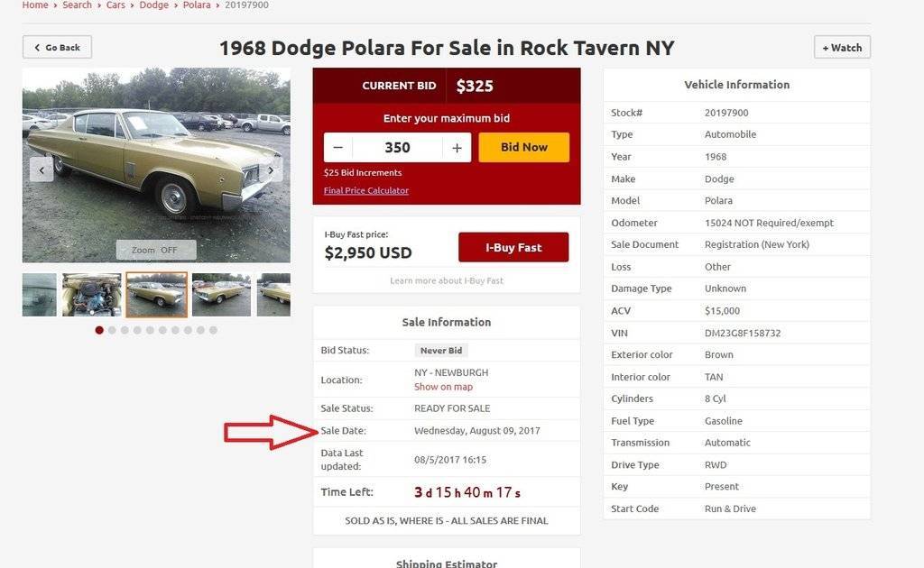Image resolution: width=924 pixels, height=568 pixels.
Task: Navigate to Dodge in the breadcrumb
Action: [154, 5]
